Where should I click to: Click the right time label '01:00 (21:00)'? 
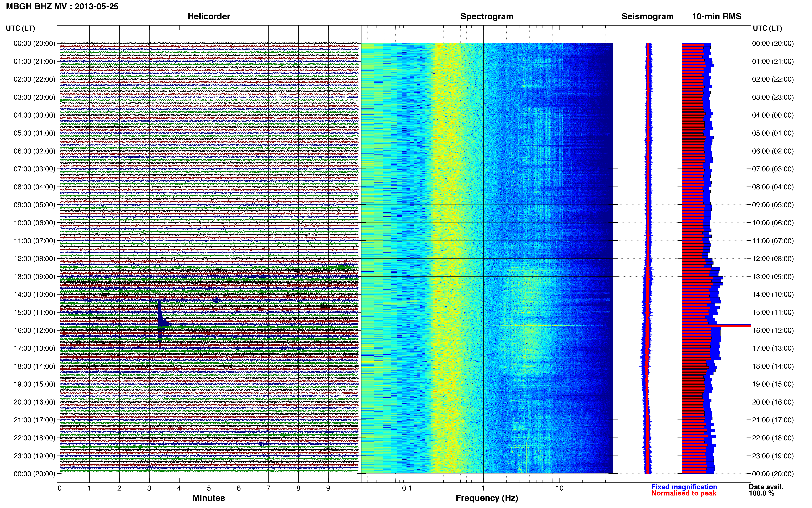pos(773,62)
